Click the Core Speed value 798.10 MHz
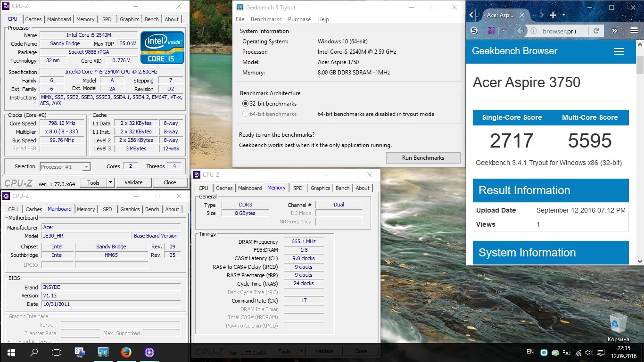The width and height of the screenshot is (644, 362). [x=62, y=123]
